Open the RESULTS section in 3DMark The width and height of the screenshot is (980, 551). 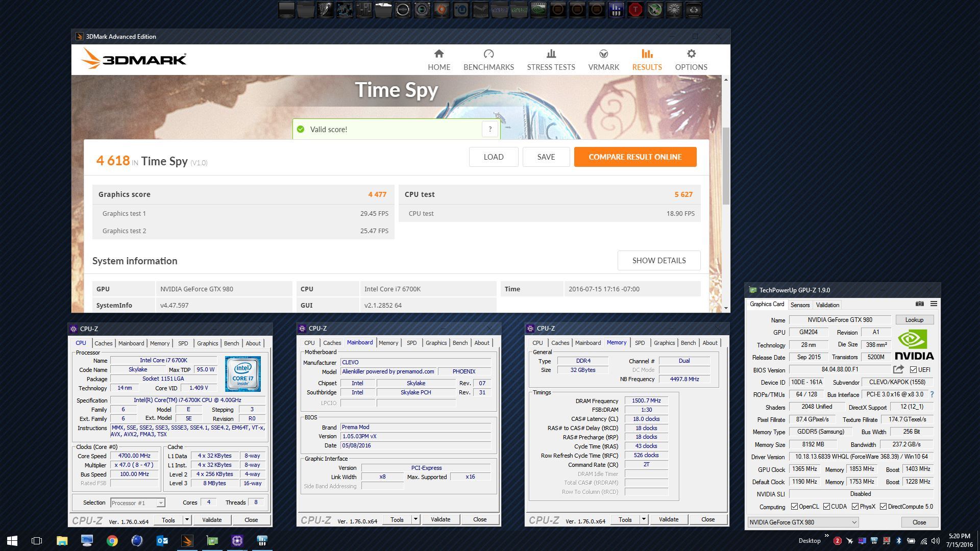pos(647,60)
